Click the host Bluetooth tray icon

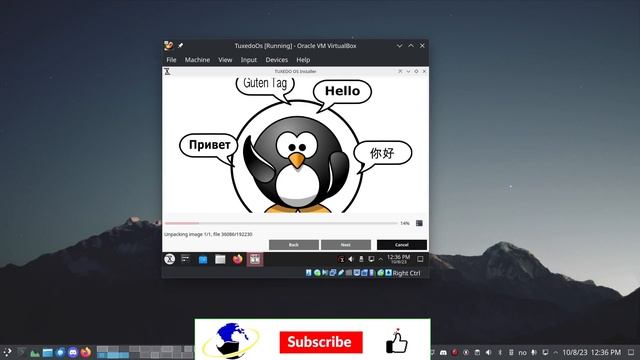coord(500,352)
